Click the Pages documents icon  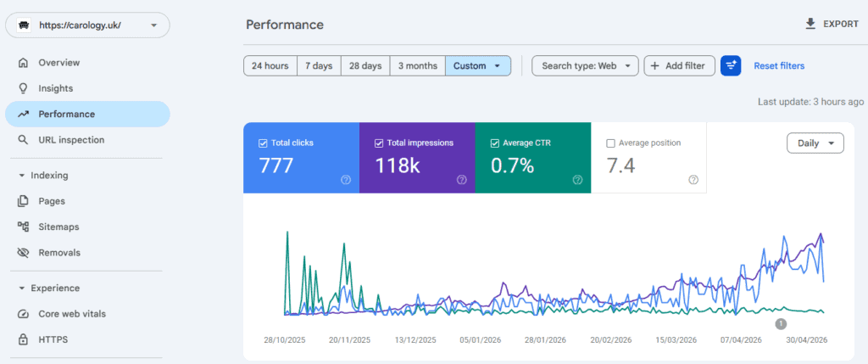click(x=23, y=201)
